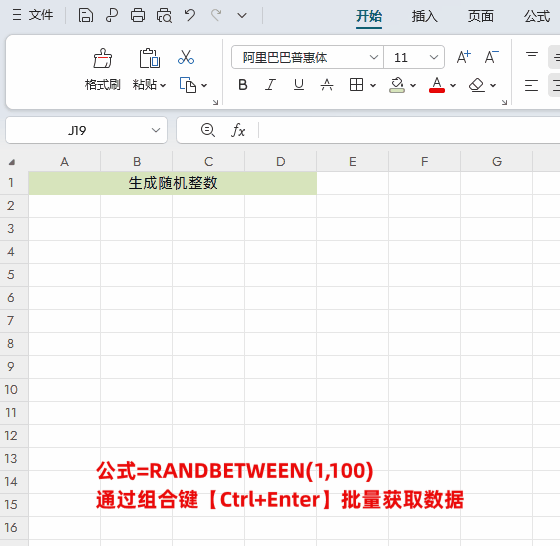Select column B header
The width and height of the screenshot is (560, 546).
tap(137, 162)
